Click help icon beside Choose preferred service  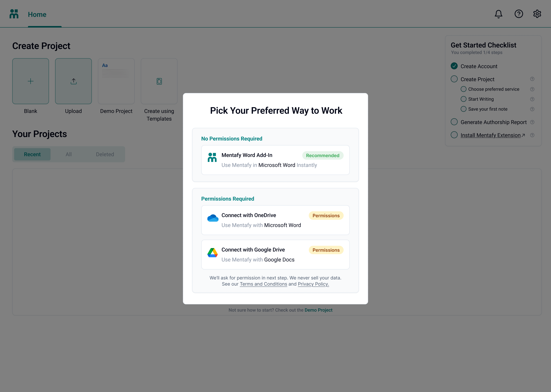[532, 89]
